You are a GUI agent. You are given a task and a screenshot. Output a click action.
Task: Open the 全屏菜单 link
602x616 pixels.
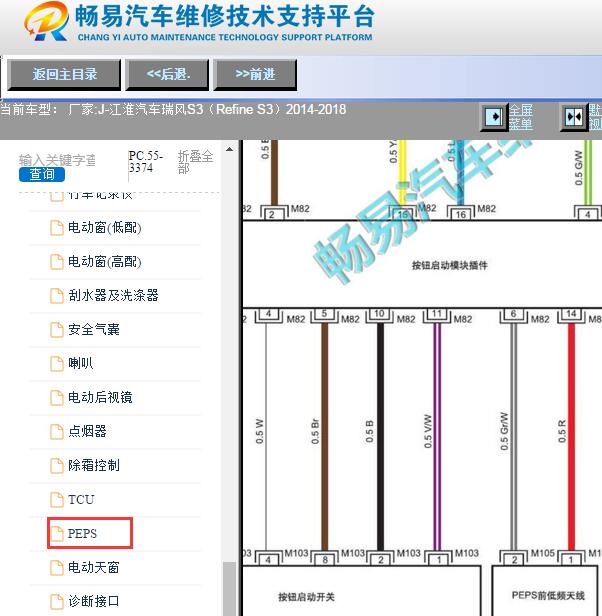(521, 117)
